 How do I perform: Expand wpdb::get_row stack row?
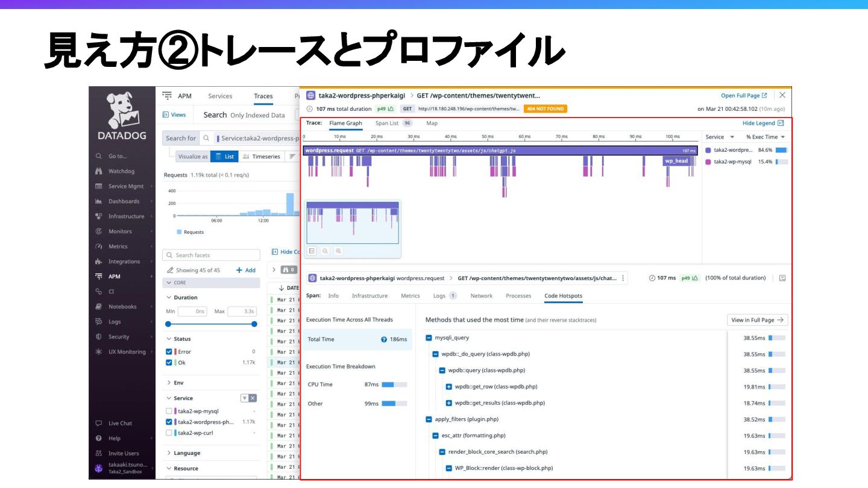click(449, 387)
